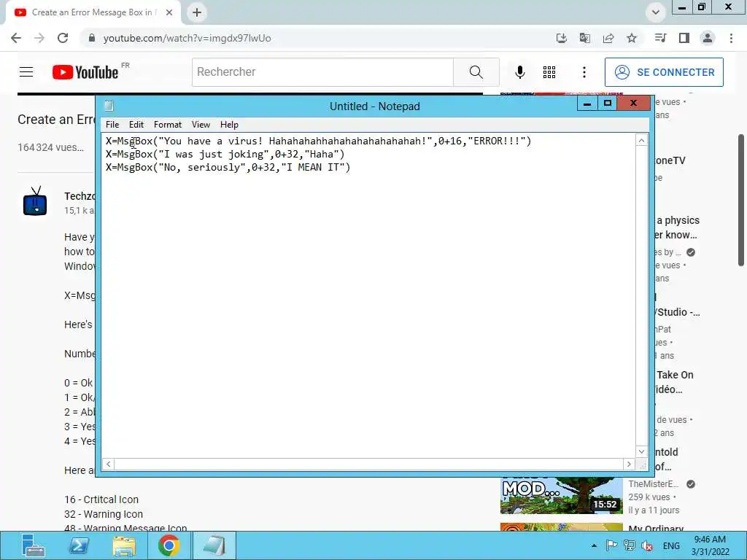Image resolution: width=747 pixels, height=560 pixels.
Task: Maximize the Notepad window
Action: click(x=608, y=104)
